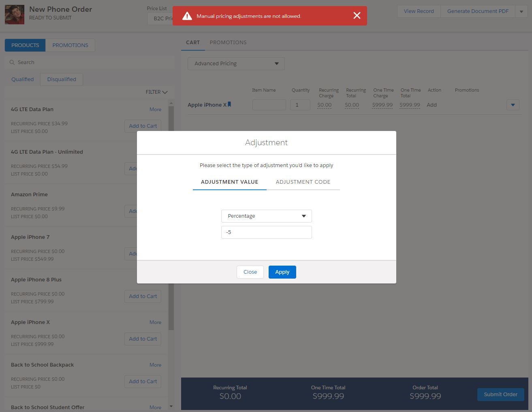The width and height of the screenshot is (532, 412).
Task: Open the PROMOTIONS tab beside CART
Action: pyautogui.click(x=228, y=43)
